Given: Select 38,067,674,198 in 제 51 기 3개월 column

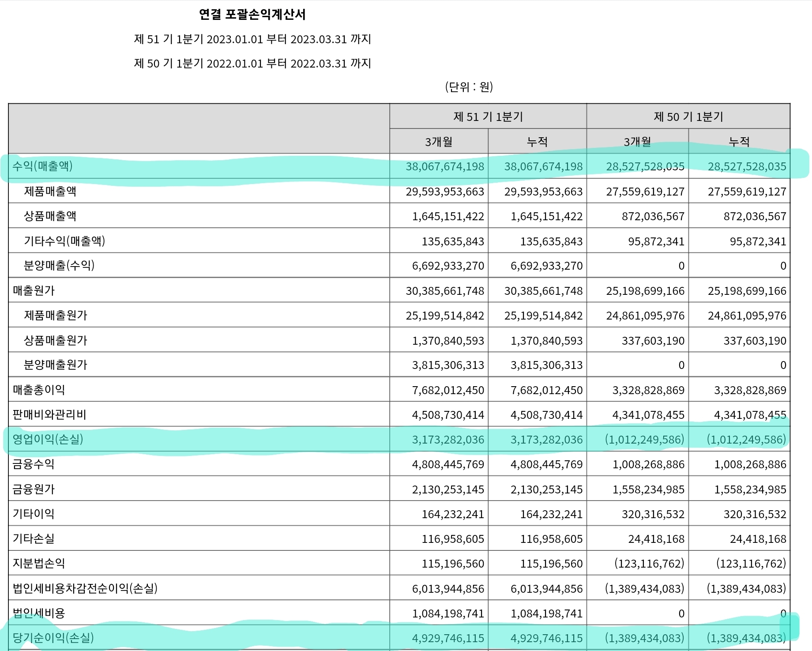Looking at the screenshot, I should coord(445,166).
